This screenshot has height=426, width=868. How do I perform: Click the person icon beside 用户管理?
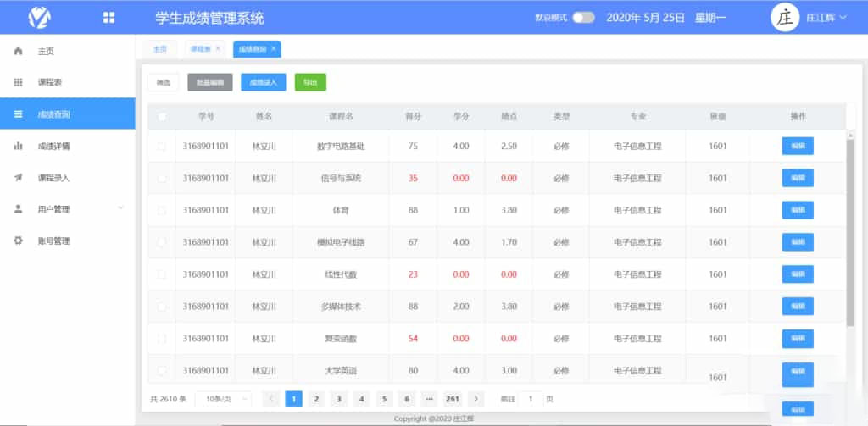pos(19,209)
